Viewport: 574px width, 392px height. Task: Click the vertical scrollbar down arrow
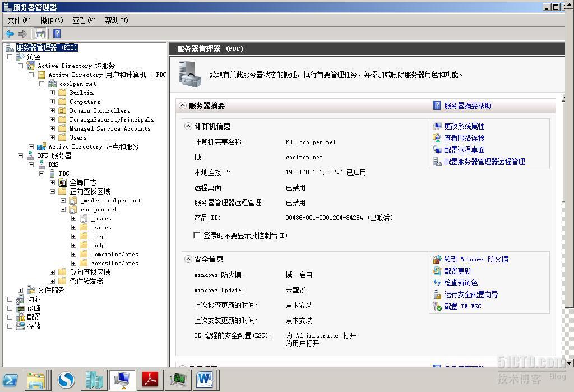point(570,363)
